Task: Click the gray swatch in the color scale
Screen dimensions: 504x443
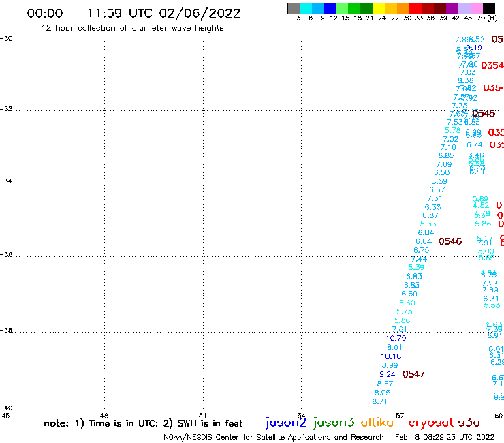Action: pyautogui.click(x=294, y=8)
